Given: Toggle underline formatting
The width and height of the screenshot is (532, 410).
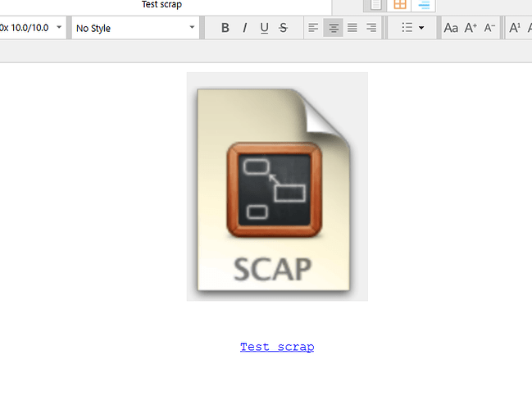Looking at the screenshot, I should [264, 28].
